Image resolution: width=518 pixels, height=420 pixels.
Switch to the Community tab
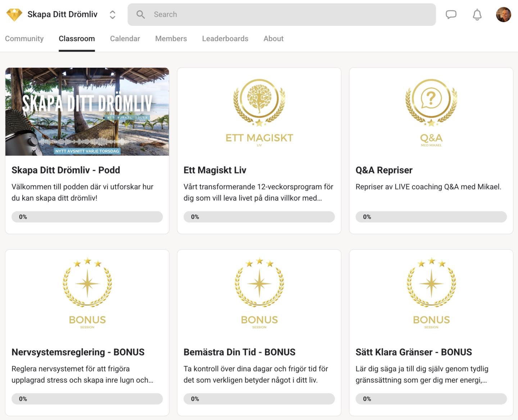click(24, 39)
